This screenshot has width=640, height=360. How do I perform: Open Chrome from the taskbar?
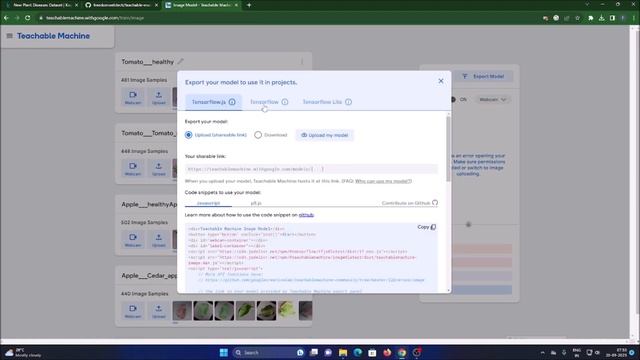click(402, 352)
